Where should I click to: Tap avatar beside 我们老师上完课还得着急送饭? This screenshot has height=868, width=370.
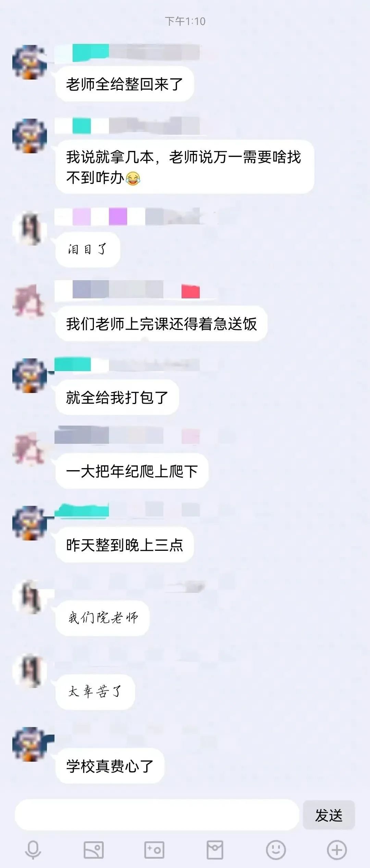[x=30, y=301]
